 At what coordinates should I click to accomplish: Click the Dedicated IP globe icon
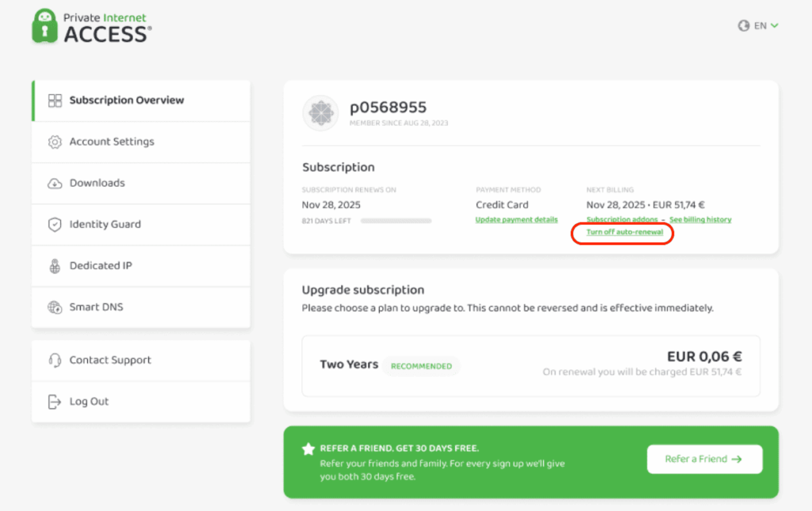tap(55, 266)
